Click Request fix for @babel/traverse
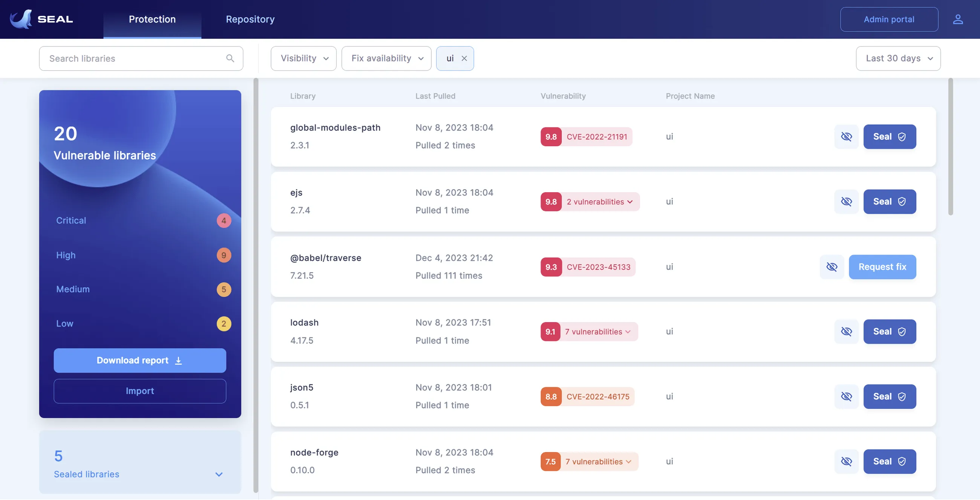The image size is (980, 500). click(x=882, y=267)
